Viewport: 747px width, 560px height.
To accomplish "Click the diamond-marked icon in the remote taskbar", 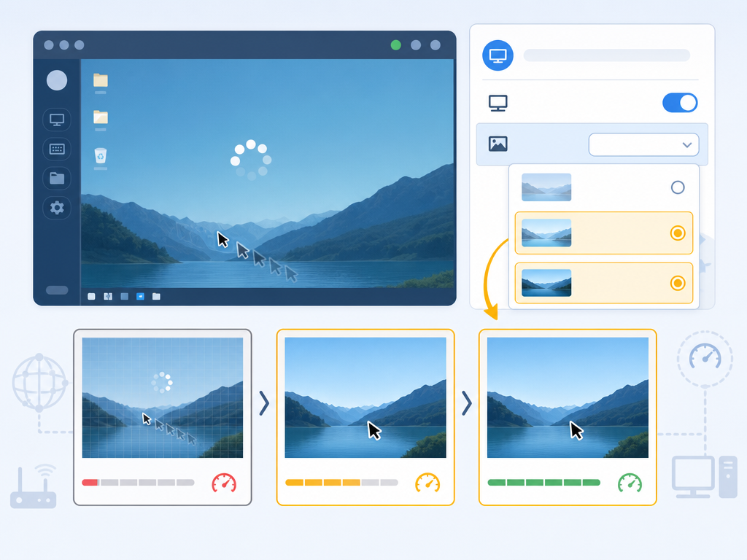I will (108, 296).
